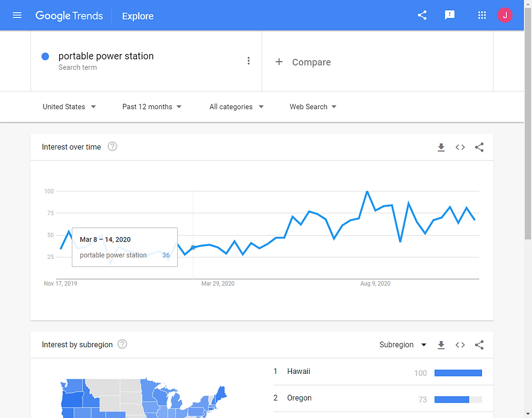Open the Subregion resolution dropdown
532x418 pixels.
(403, 345)
